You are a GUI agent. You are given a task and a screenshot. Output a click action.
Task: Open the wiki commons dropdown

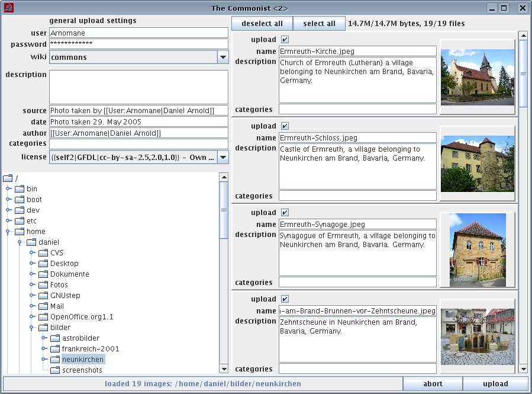point(223,56)
